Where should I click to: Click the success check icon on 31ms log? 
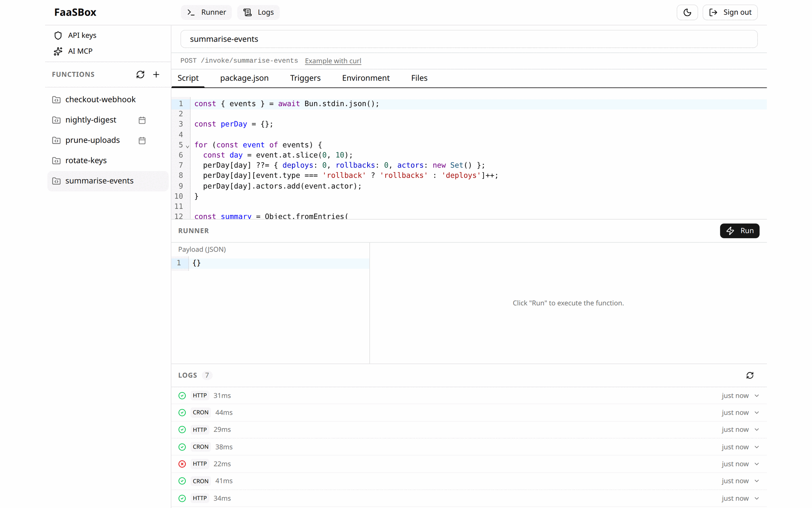coord(182,396)
